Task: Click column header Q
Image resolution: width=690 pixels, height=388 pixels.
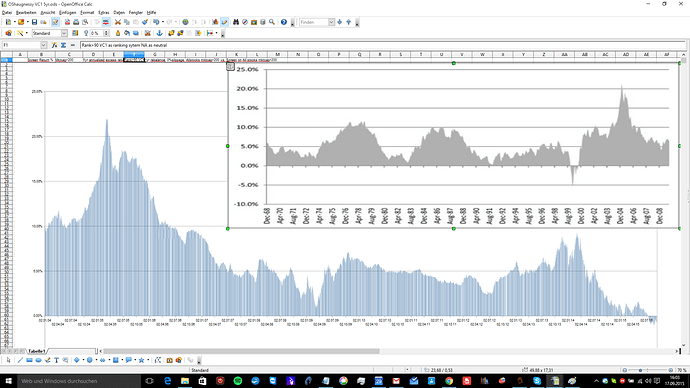Action: click(x=360, y=55)
